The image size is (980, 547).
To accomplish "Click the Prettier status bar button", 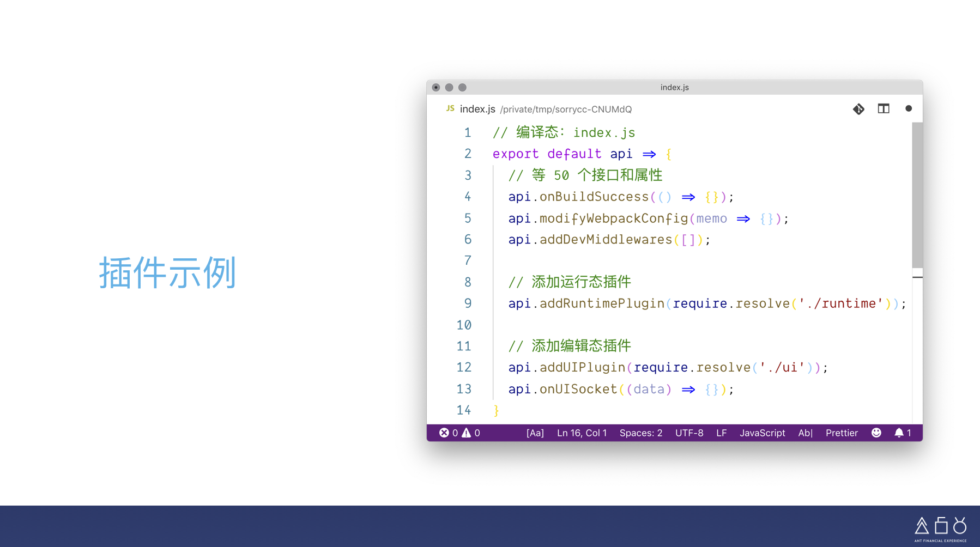I will (x=842, y=433).
